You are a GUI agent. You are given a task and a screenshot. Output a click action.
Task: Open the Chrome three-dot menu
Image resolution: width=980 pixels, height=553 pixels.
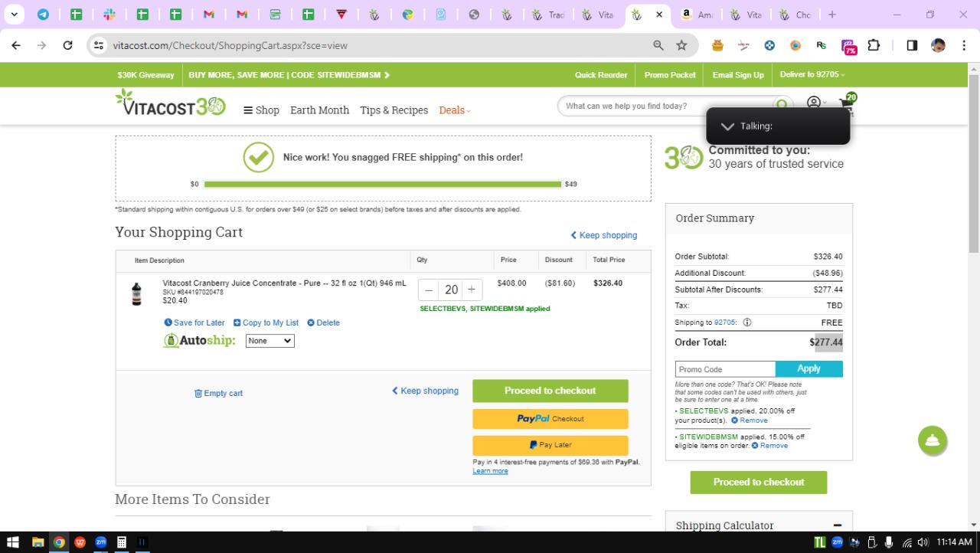[x=964, y=45]
